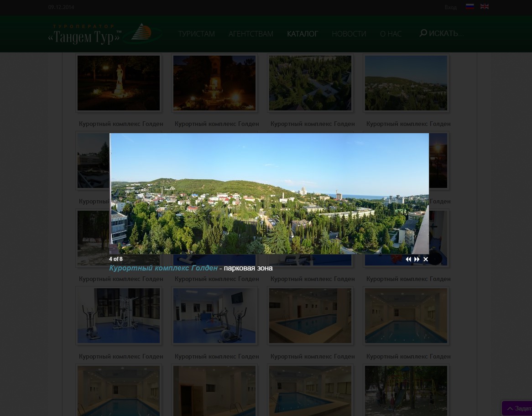
Task: Open the АГЕНТСТВАМ menu
Action: pyautogui.click(x=251, y=34)
